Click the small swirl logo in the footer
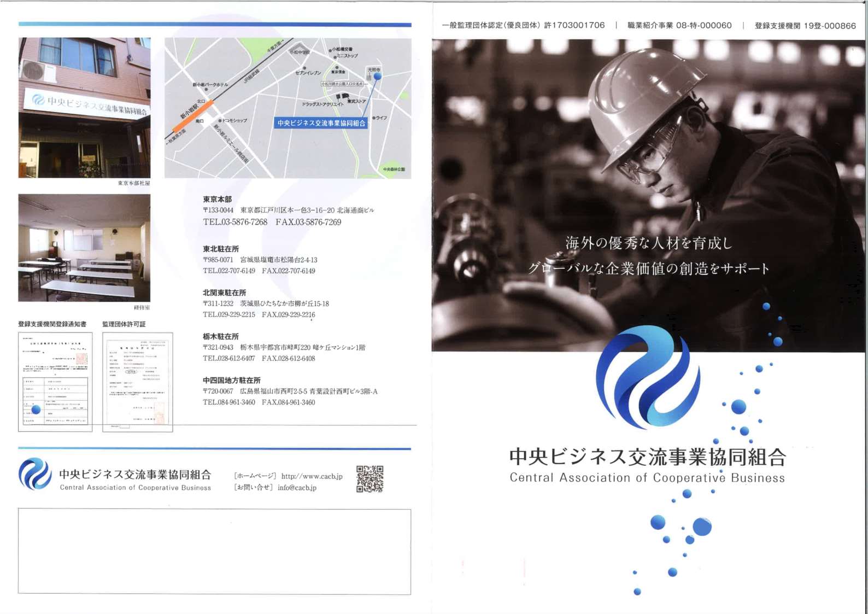 coord(35,473)
